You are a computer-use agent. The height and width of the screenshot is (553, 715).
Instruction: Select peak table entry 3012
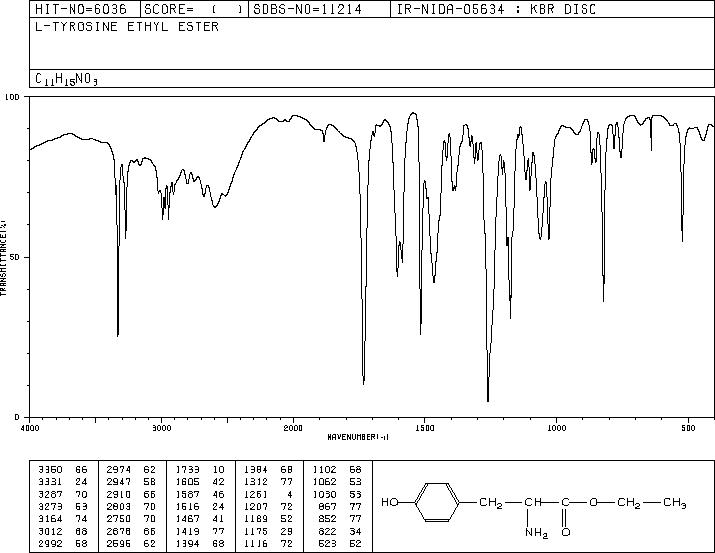coord(50,531)
